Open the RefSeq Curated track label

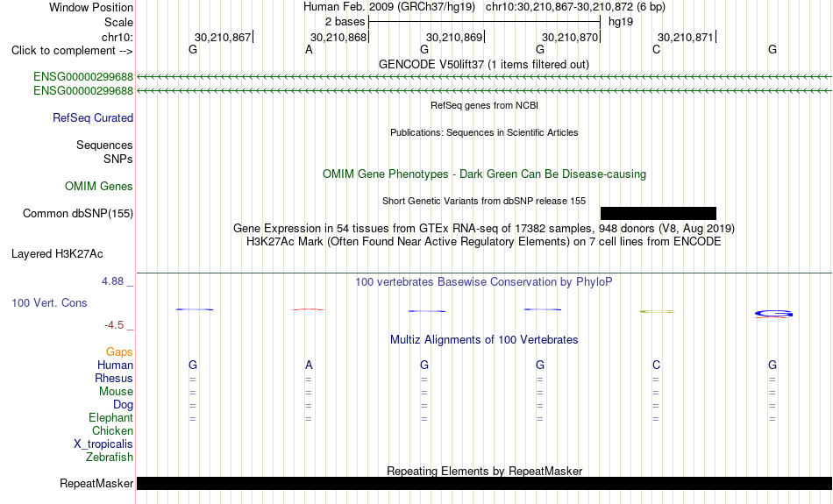click(x=92, y=118)
